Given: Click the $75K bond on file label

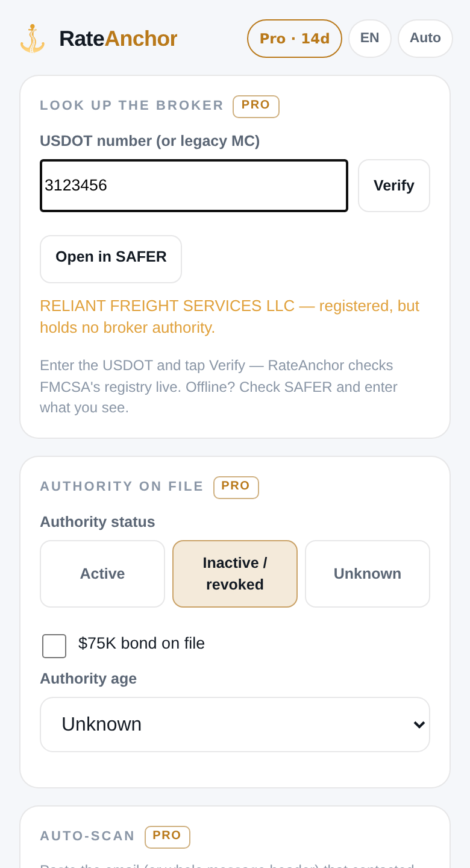Looking at the screenshot, I should [142, 643].
